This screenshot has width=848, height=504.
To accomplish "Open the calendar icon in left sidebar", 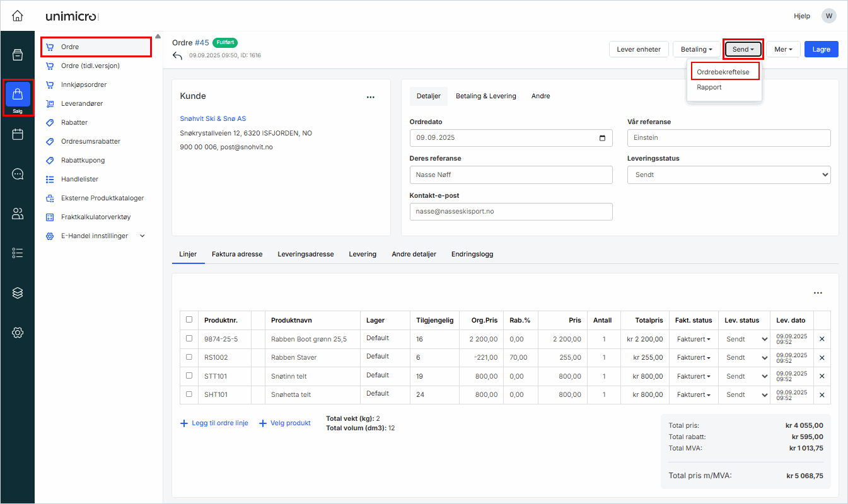I will tap(18, 134).
